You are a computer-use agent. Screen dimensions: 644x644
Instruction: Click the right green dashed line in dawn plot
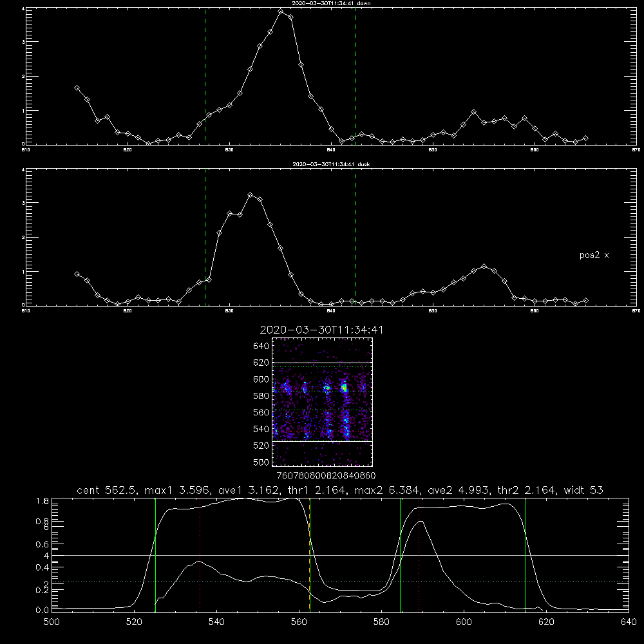[x=355, y=76]
